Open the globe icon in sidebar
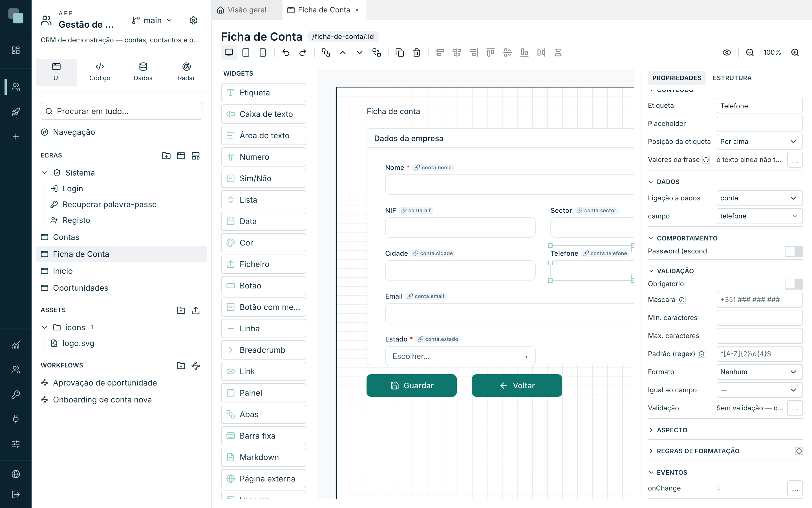The image size is (812, 508). [16, 474]
